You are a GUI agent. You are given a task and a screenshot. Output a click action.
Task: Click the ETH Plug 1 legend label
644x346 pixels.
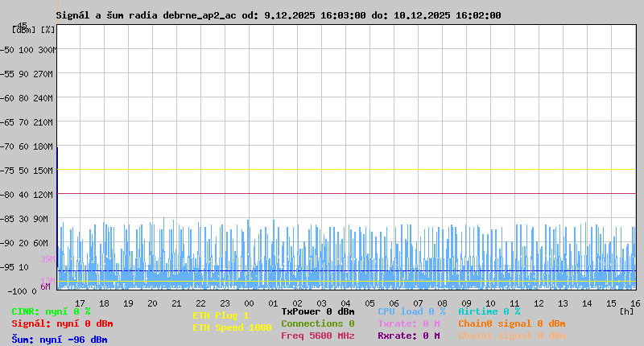[x=221, y=315]
